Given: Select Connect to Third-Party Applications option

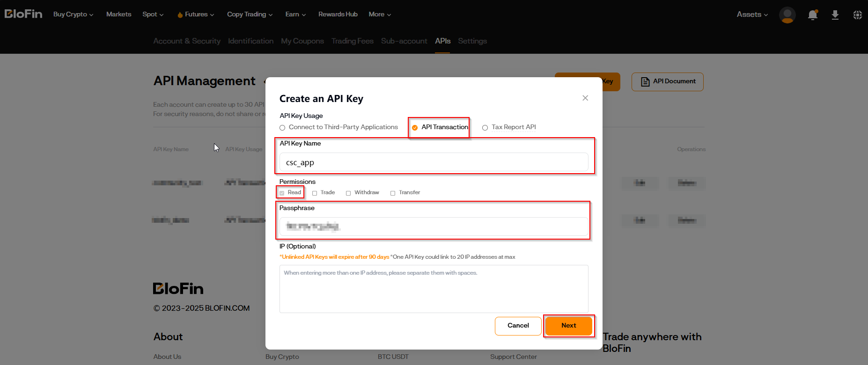Looking at the screenshot, I should pos(282,128).
